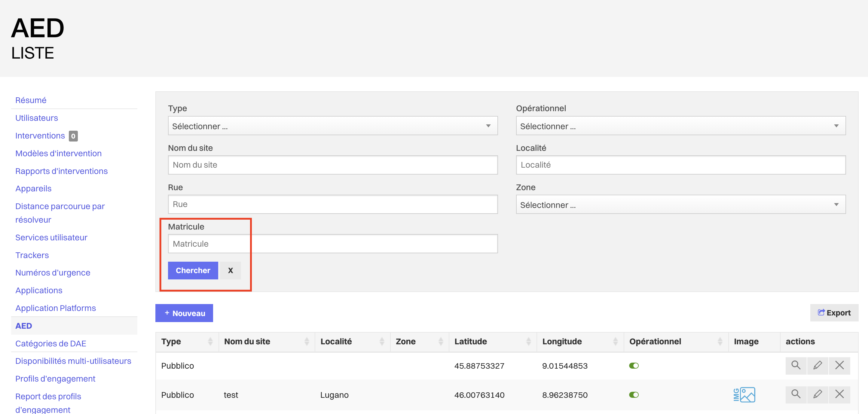Delete the first Pubblico AED row
The image size is (868, 414).
pos(839,366)
